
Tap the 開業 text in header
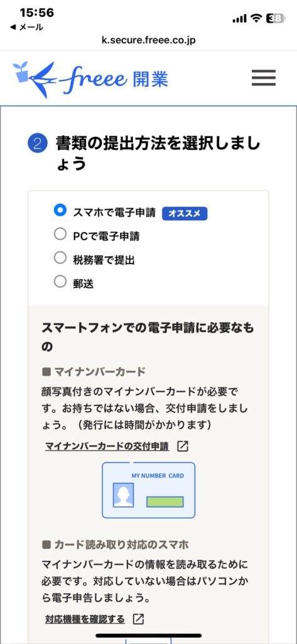pyautogui.click(x=150, y=79)
